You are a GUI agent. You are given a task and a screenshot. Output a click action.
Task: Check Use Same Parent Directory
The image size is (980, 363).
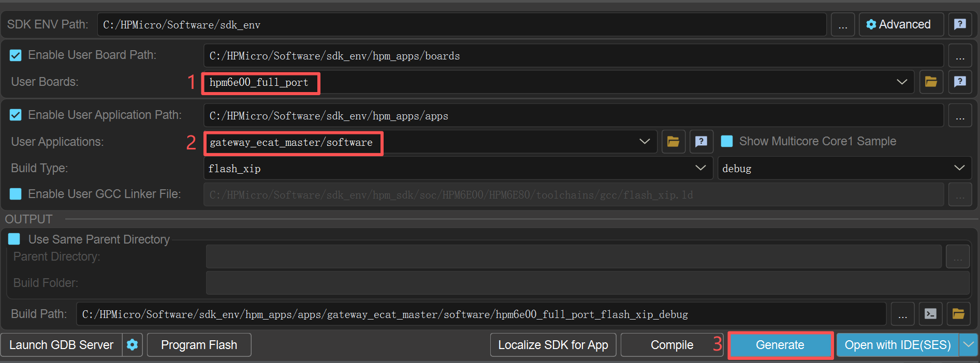[x=14, y=239]
